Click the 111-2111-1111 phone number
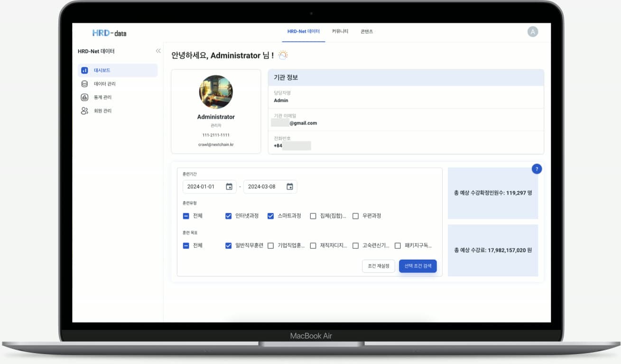Screen dimensions: 621x364 tap(216, 135)
